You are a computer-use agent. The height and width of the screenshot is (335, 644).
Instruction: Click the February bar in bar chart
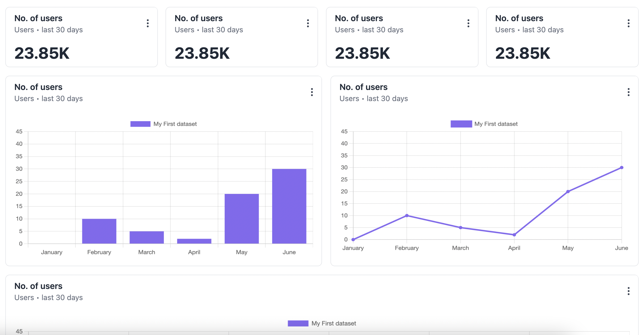point(99,231)
